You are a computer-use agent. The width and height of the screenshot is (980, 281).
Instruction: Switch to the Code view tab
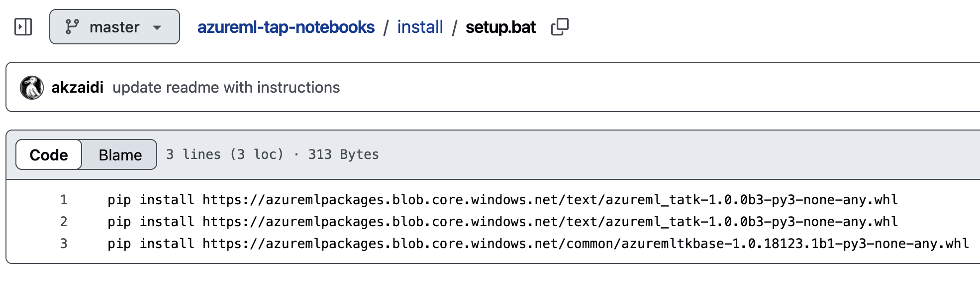coord(49,155)
